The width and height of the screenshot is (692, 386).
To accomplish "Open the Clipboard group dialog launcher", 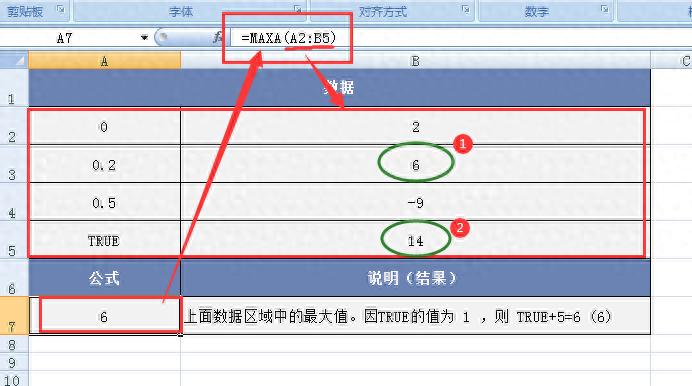I will pyautogui.click(x=60, y=9).
